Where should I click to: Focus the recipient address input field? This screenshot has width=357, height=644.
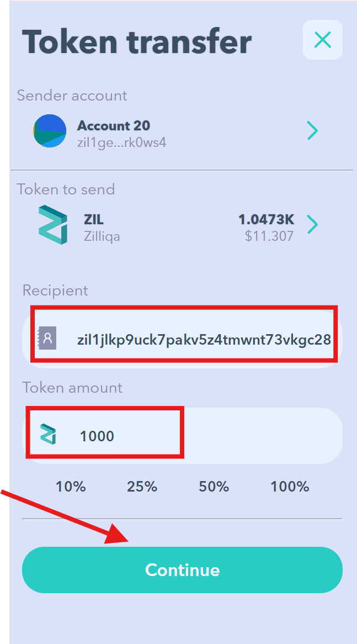pos(182,339)
